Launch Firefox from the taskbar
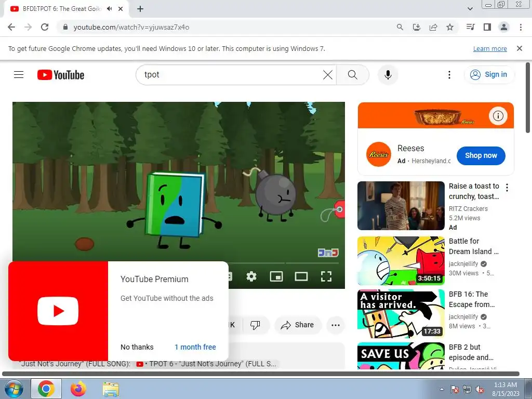The image size is (532, 399). click(x=78, y=389)
